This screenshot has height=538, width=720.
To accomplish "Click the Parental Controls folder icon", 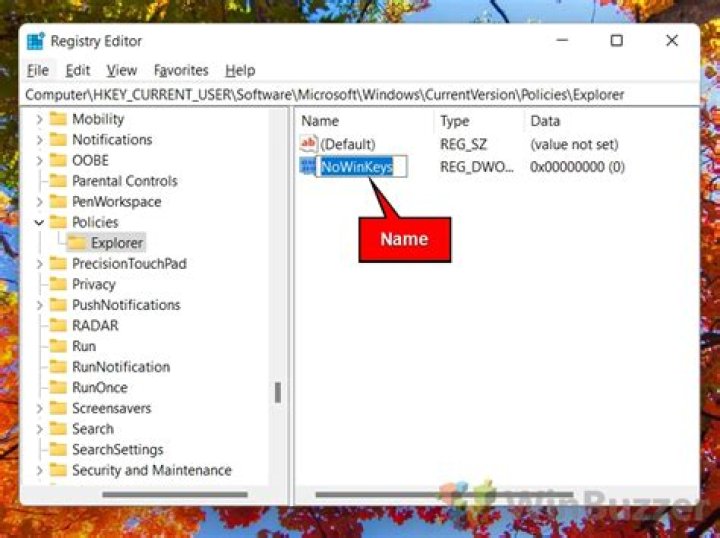I will (x=58, y=181).
